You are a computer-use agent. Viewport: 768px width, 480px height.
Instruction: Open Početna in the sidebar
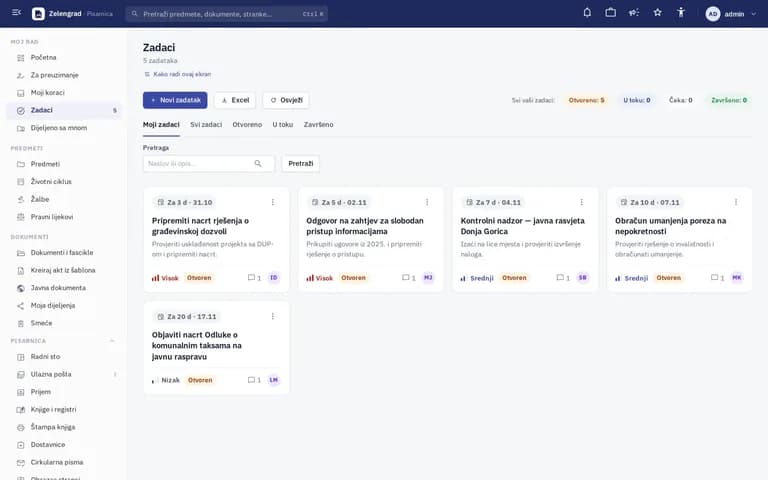point(64,57)
